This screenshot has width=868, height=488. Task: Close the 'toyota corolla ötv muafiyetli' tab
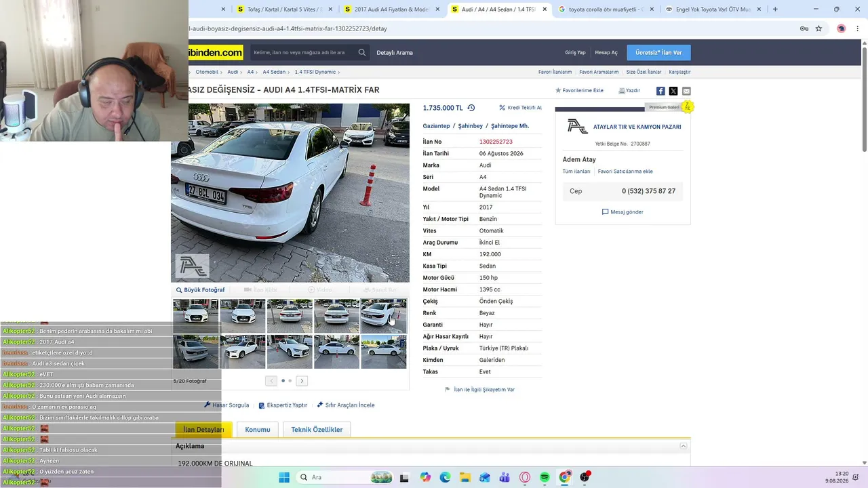[x=652, y=9]
